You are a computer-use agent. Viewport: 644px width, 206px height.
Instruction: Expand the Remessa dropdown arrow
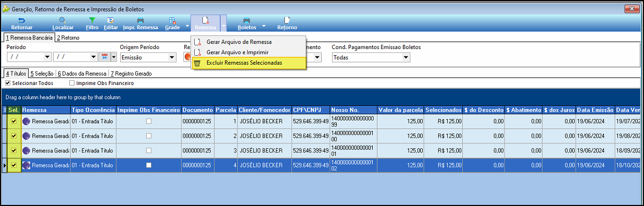[223, 26]
